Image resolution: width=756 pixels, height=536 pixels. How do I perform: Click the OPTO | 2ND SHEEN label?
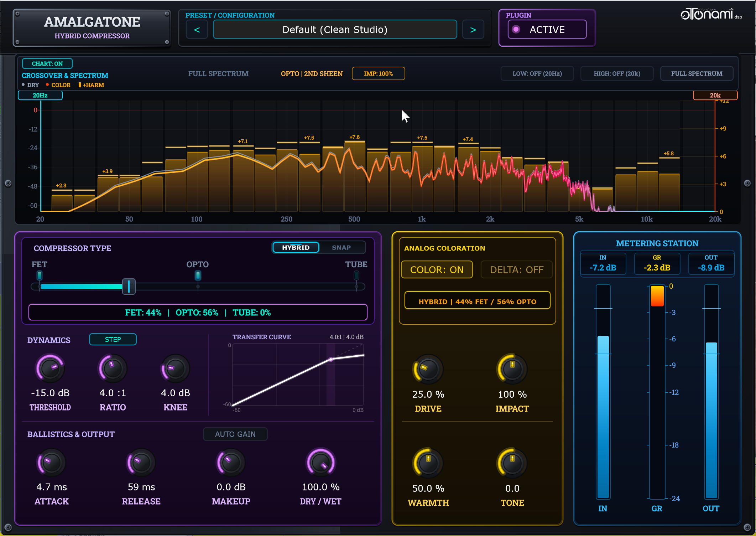[x=312, y=73]
